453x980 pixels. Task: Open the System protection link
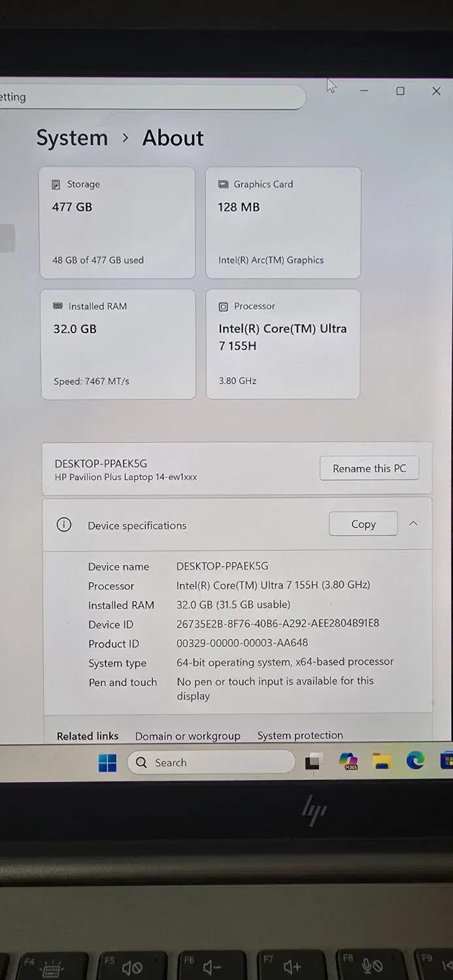point(300,735)
